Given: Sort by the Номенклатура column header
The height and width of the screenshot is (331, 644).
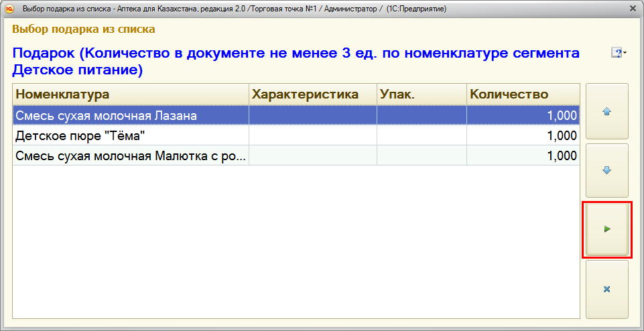Looking at the screenshot, I should 131,94.
